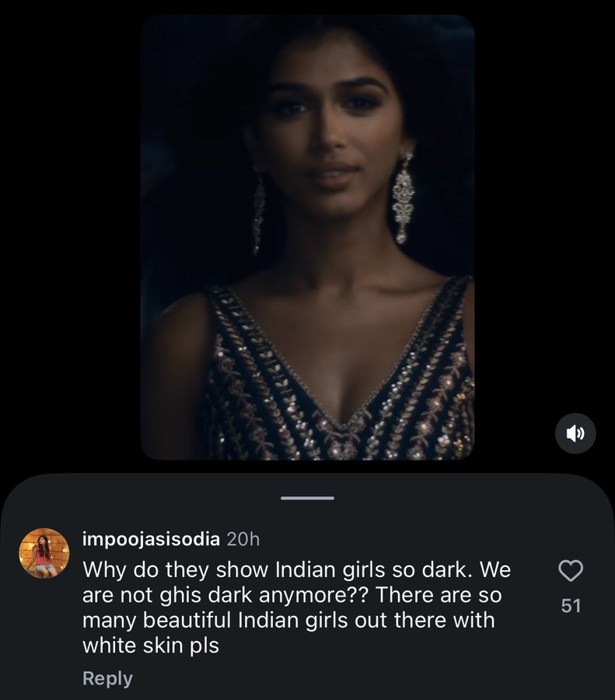Viewport: 615px width, 700px height.
Task: Mute the video using the speaker icon
Action: tap(575, 433)
